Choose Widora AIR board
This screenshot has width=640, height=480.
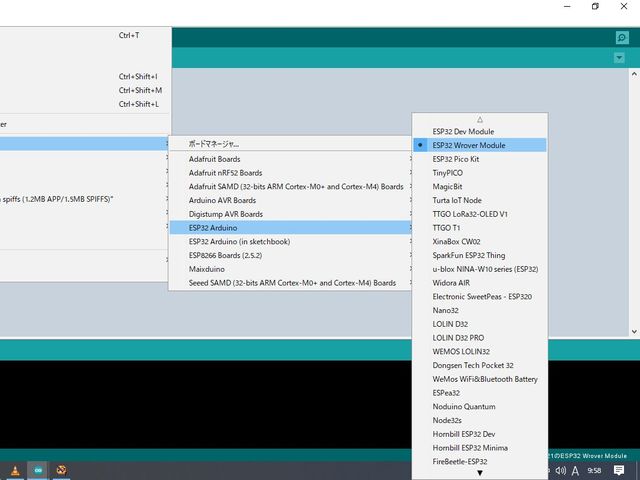click(480, 282)
